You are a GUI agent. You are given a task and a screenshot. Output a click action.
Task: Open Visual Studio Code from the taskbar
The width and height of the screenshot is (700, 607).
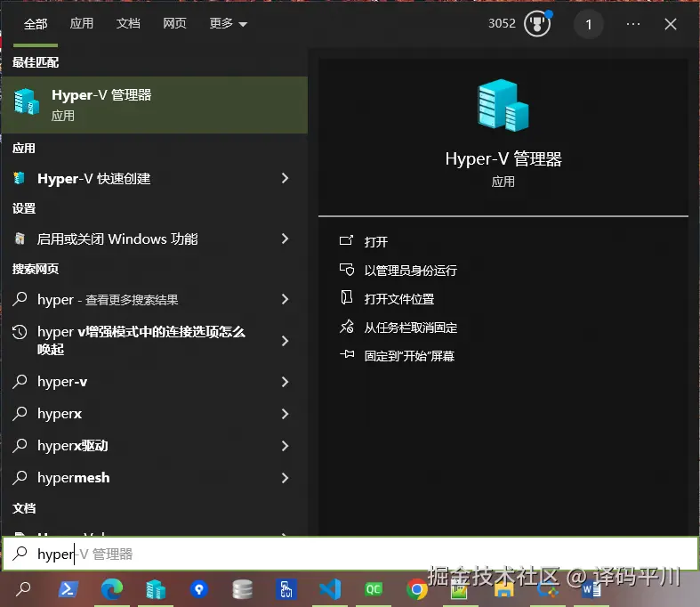pos(330,589)
